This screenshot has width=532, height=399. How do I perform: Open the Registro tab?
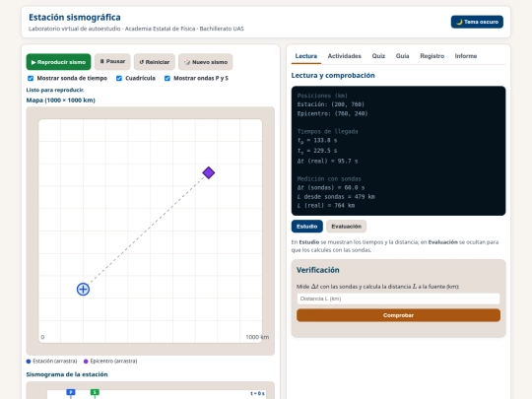tap(432, 56)
